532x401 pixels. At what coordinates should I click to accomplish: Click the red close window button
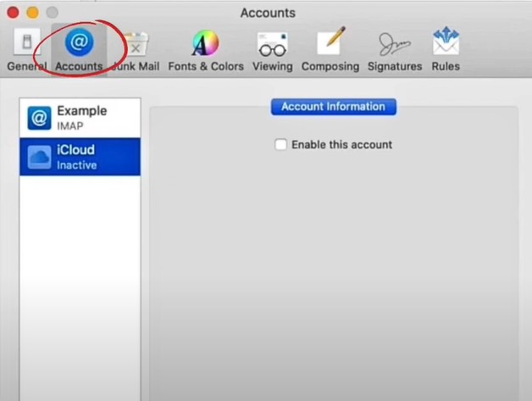(13, 13)
